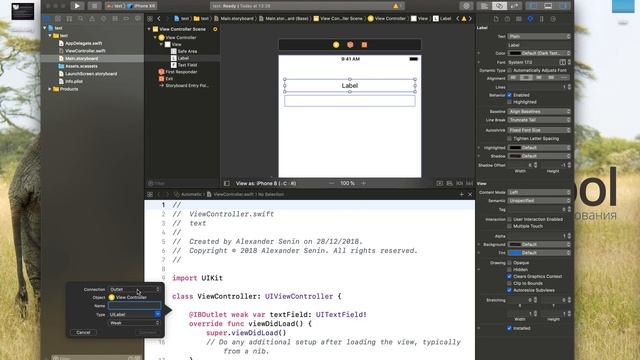Toggle the right inspector panel visibility button
640x360 pixels.
[563, 6]
